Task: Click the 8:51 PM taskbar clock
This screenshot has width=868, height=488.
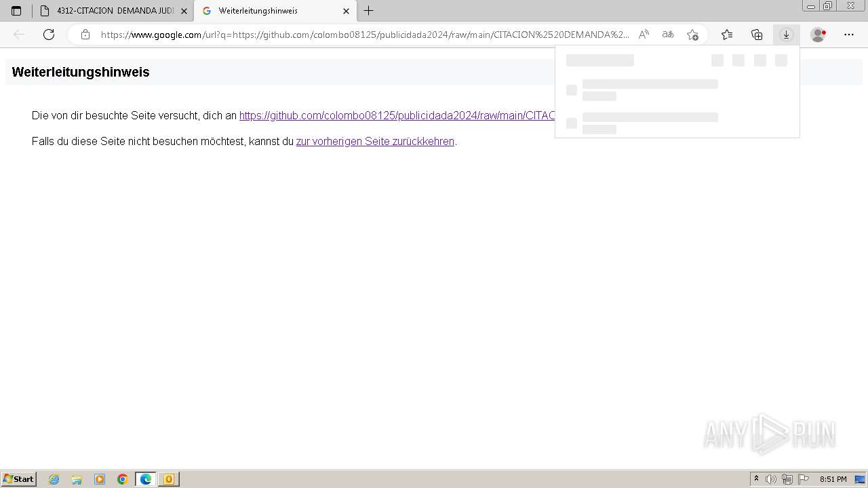Action: coord(833,479)
